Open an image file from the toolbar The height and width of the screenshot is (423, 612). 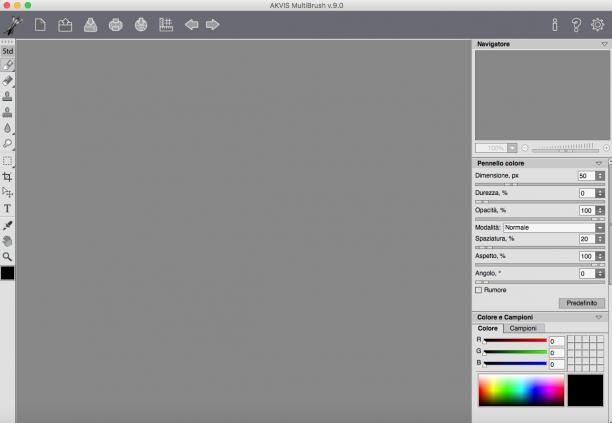pyautogui.click(x=65, y=25)
